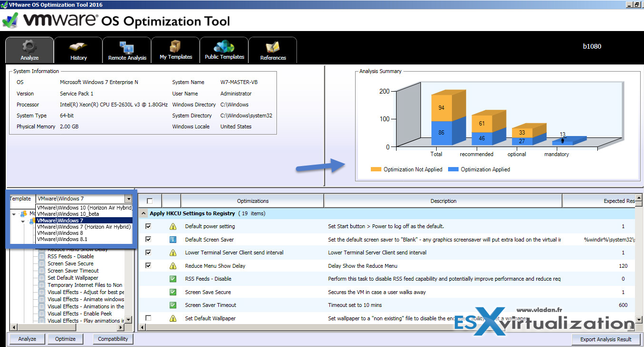Uncheck Lower Terminal Server Client send interval checkbox
This screenshot has height=347, width=644.
(148, 252)
